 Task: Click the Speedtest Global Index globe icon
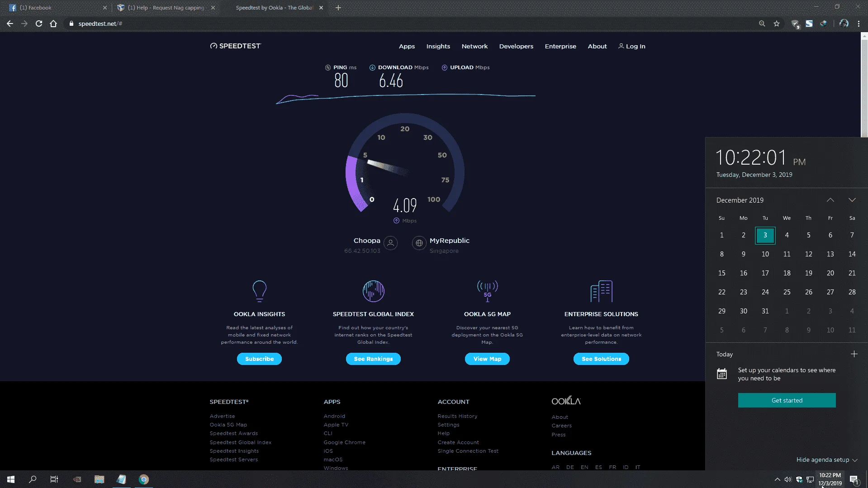[373, 291]
